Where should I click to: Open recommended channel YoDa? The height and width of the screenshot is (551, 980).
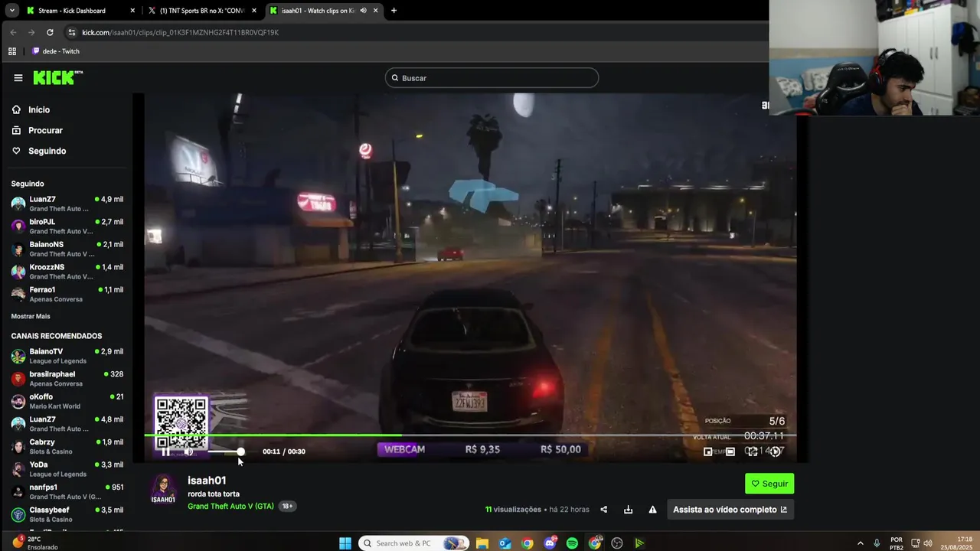(x=67, y=469)
